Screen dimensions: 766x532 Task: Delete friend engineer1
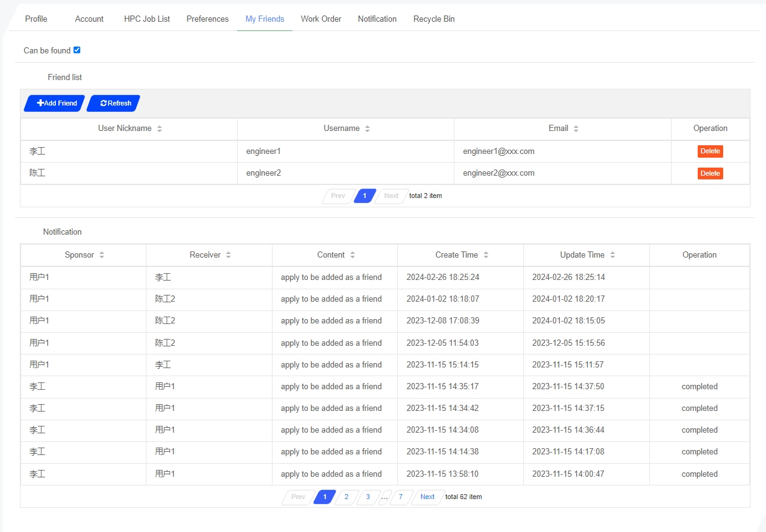(x=710, y=151)
